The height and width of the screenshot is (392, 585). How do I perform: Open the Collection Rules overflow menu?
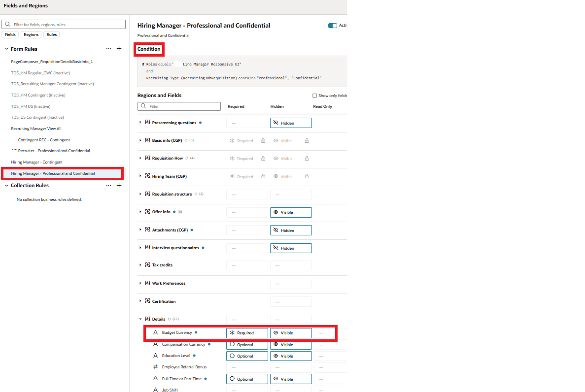point(108,185)
